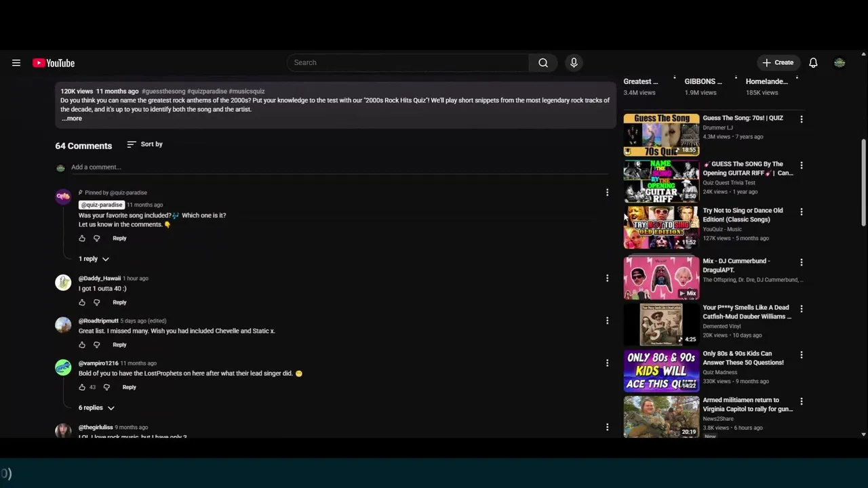Screen dimensions: 868x488
Task: Click Quiz Madness channel name
Action: [x=719, y=372]
